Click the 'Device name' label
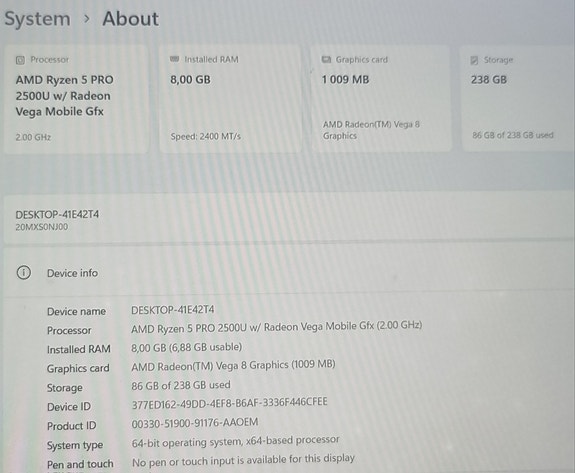This screenshot has width=575, height=473. [x=76, y=311]
